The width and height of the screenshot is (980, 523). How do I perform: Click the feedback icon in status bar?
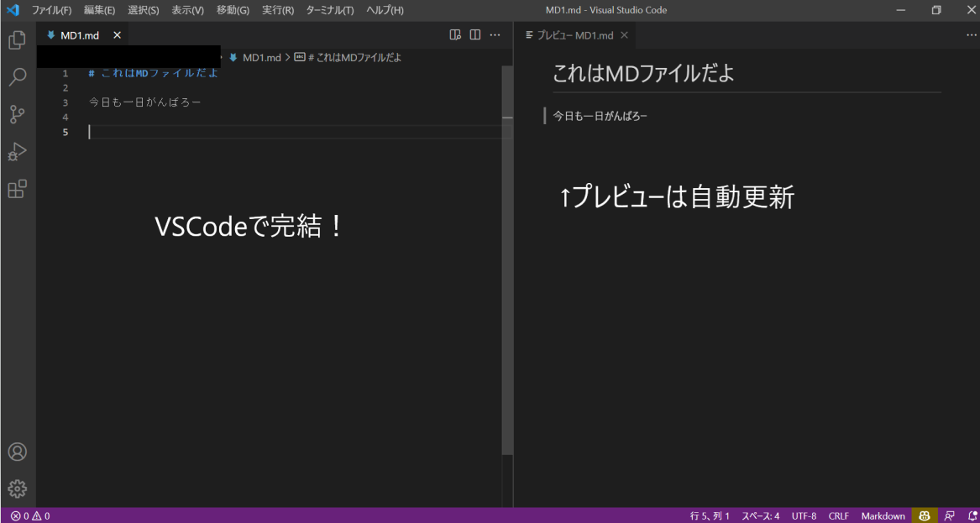[x=950, y=516]
